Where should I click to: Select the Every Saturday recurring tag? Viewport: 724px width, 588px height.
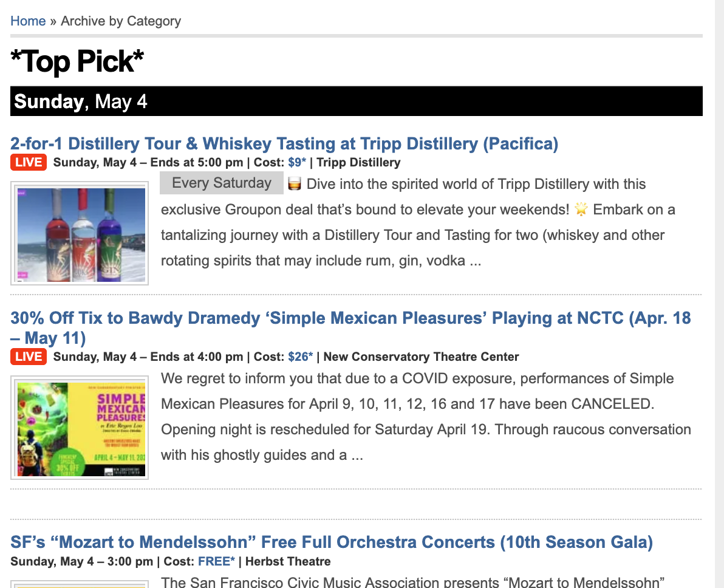pos(222,183)
